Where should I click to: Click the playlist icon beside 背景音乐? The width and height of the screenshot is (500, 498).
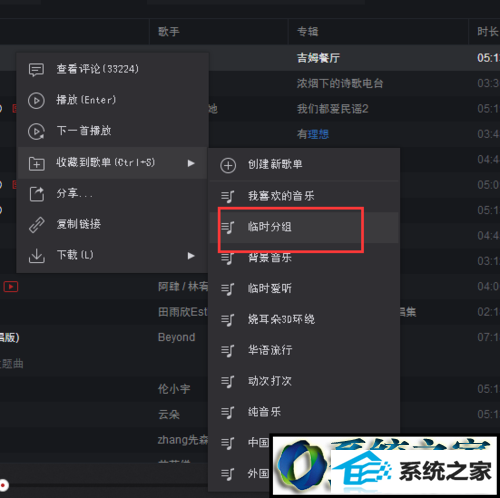click(228, 258)
